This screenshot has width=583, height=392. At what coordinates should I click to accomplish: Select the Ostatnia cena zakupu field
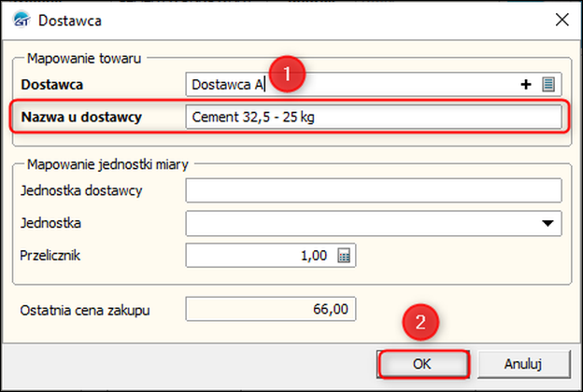point(271,309)
